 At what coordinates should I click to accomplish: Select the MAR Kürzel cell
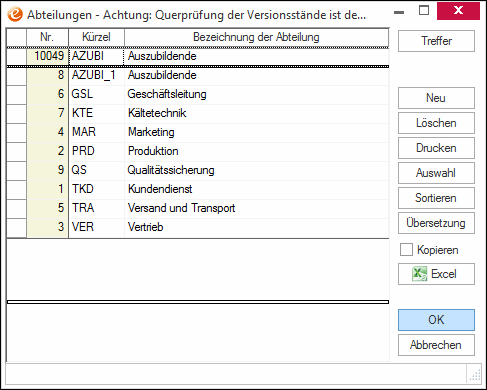point(96,132)
